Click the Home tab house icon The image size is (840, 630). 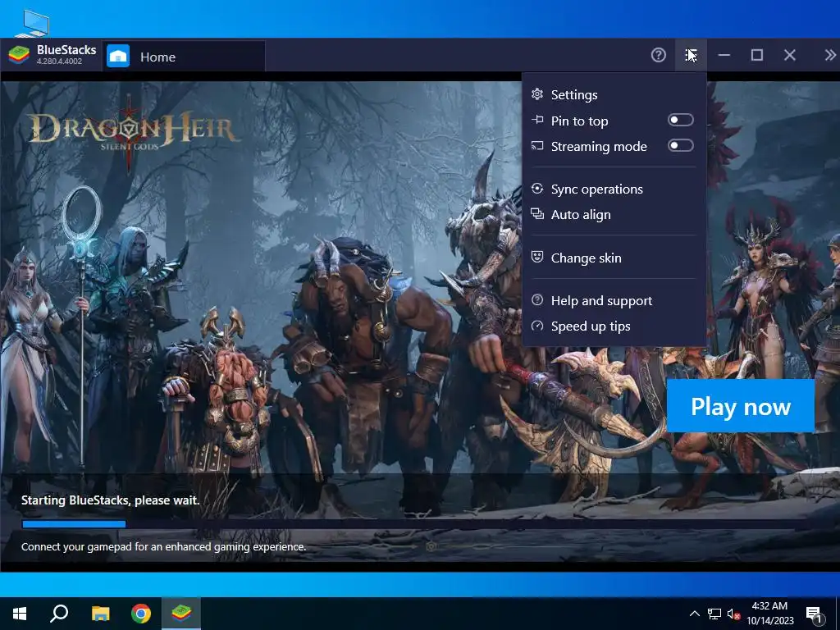[118, 57]
